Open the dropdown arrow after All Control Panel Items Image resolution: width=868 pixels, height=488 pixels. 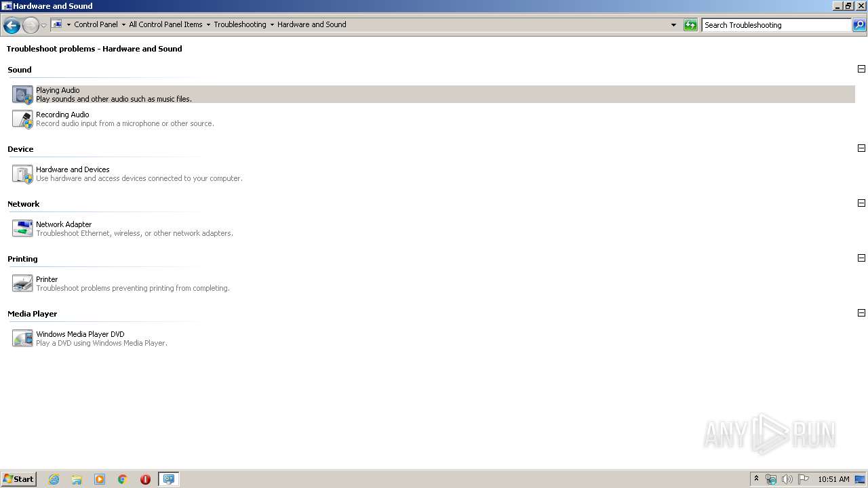tap(208, 24)
